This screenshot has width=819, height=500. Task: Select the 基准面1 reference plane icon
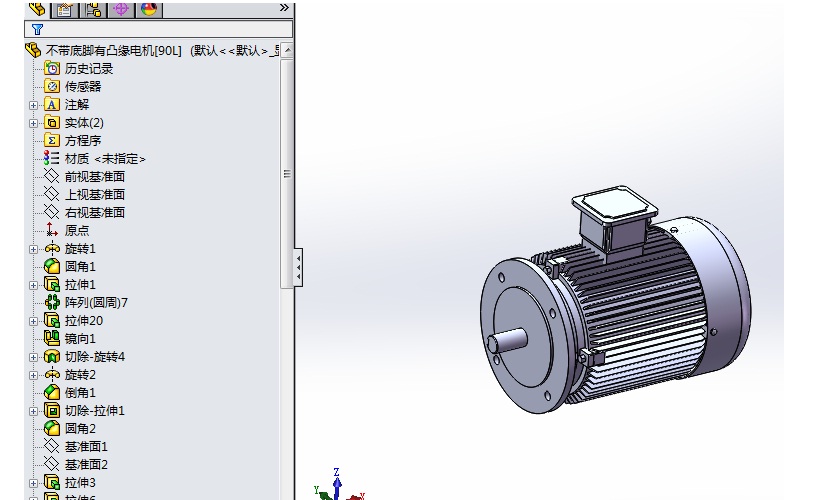pos(52,447)
